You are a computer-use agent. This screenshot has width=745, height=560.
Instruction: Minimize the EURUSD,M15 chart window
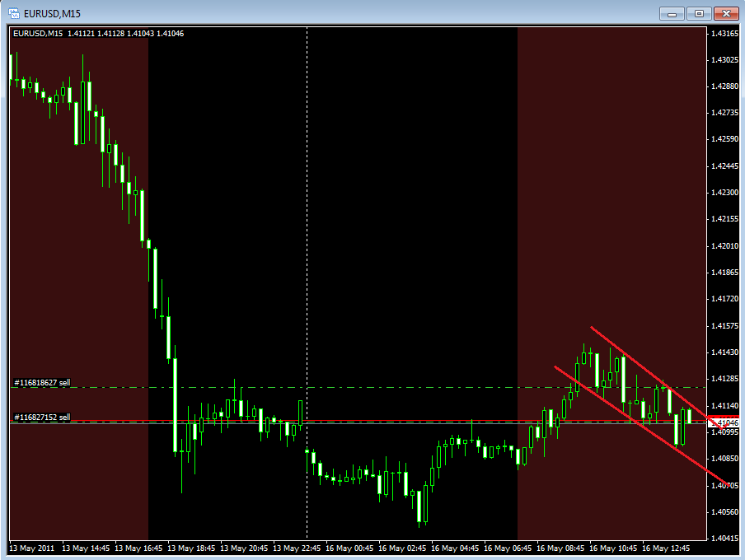[672, 14]
